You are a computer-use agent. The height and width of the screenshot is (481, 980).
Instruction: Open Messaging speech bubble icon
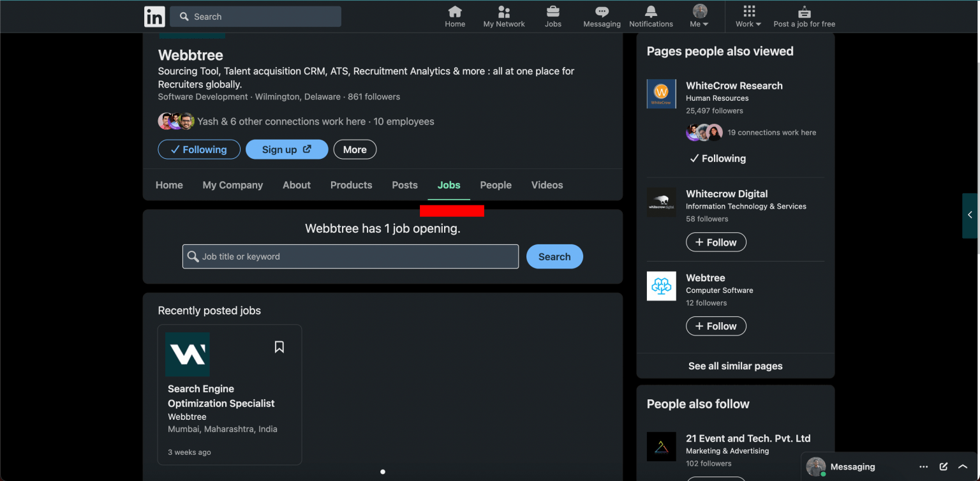pos(602,11)
